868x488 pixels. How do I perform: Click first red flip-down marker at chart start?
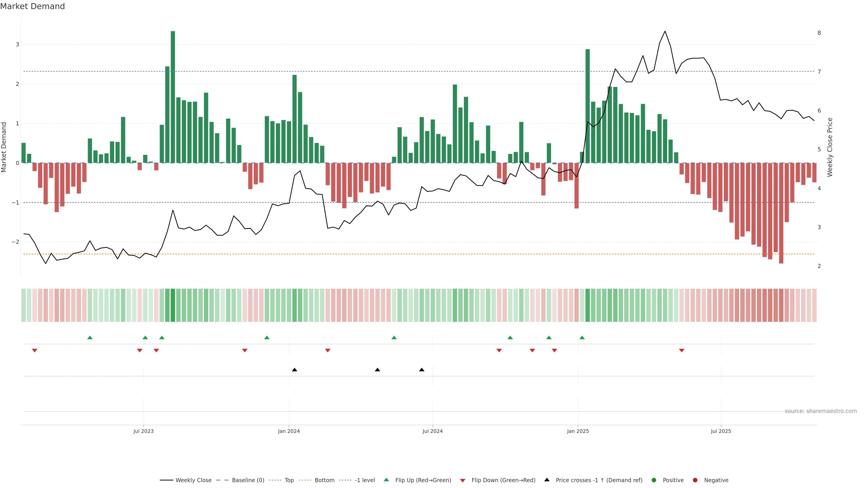pyautogui.click(x=34, y=351)
